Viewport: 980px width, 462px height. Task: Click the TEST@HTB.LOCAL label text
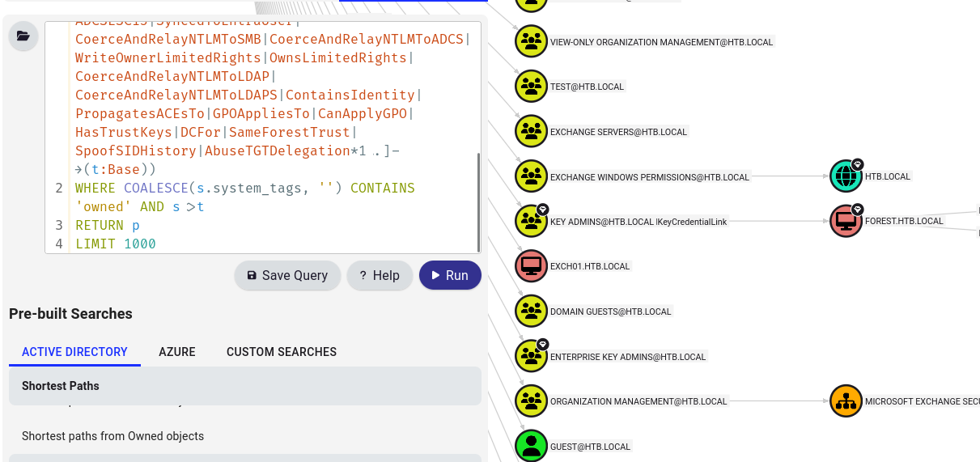click(x=588, y=87)
